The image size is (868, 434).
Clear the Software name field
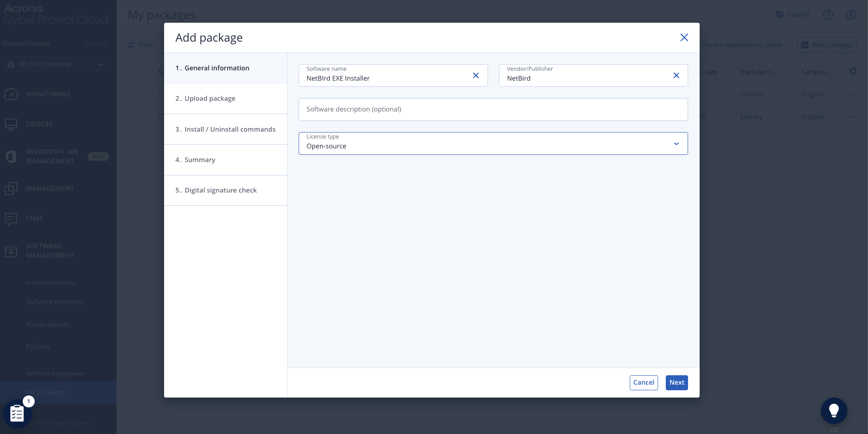click(x=476, y=75)
